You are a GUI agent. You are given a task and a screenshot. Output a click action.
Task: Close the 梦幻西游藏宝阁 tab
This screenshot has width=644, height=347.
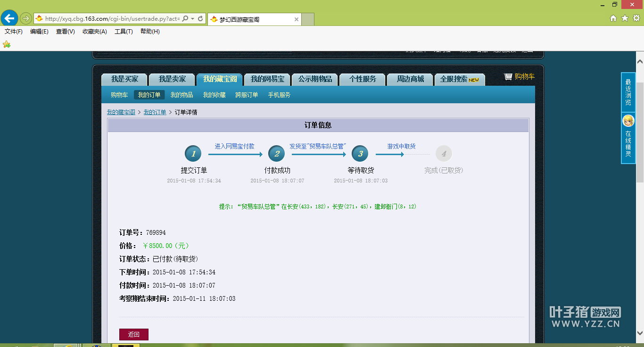point(297,19)
